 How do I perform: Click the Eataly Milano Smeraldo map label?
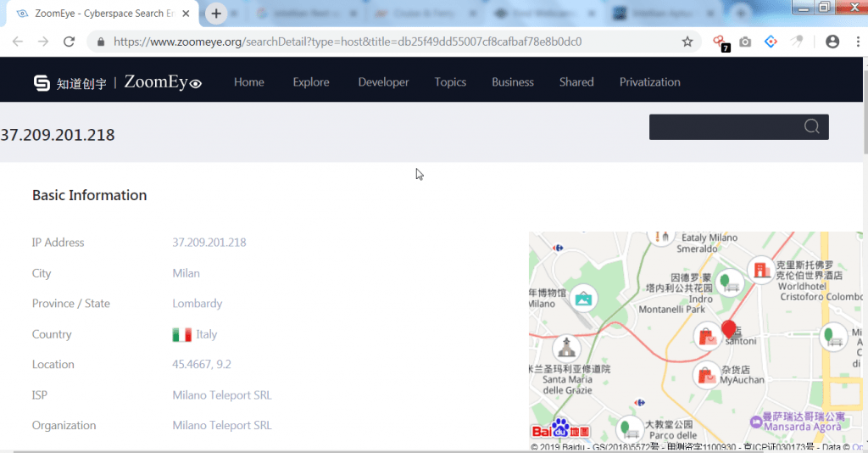point(706,243)
